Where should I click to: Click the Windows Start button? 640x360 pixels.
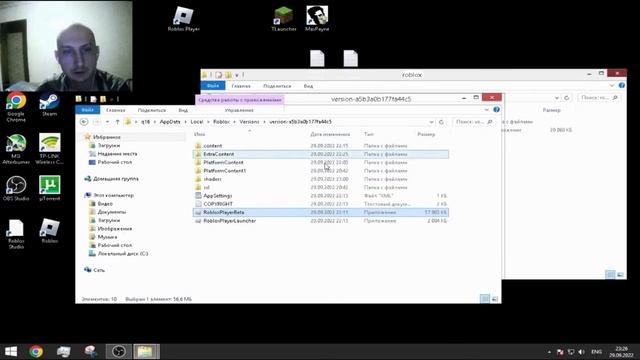[x=11, y=351]
